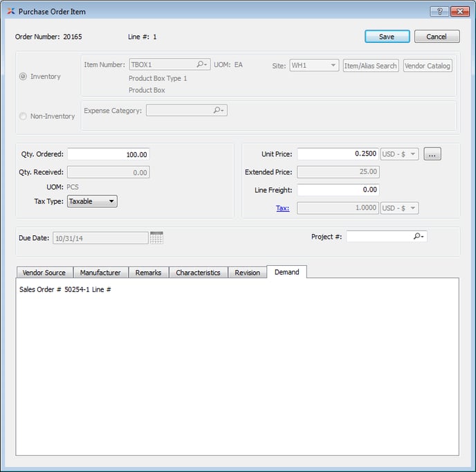Select the Non-Inventory radio button
The width and height of the screenshot is (476, 472).
[23, 116]
